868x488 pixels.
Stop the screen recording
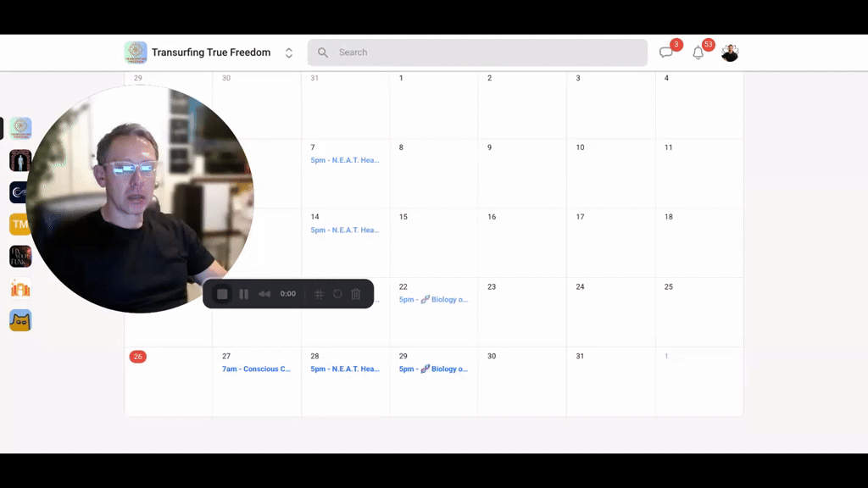click(x=222, y=294)
